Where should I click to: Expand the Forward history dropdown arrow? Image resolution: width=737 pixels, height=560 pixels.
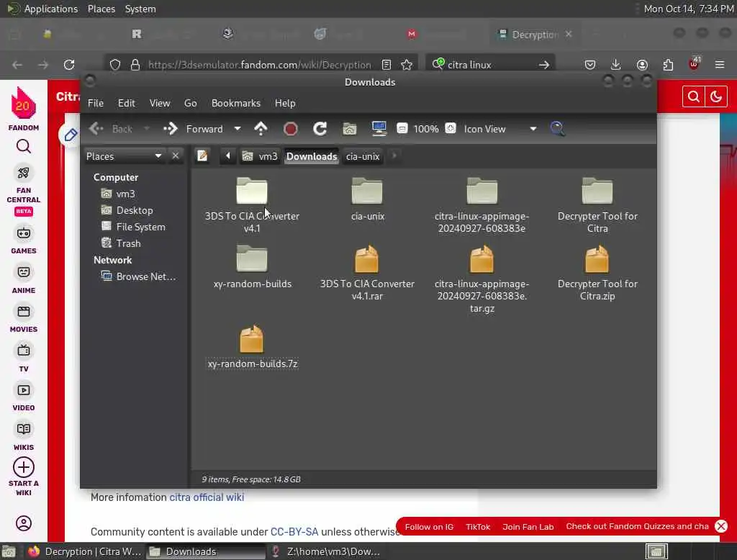point(238,128)
